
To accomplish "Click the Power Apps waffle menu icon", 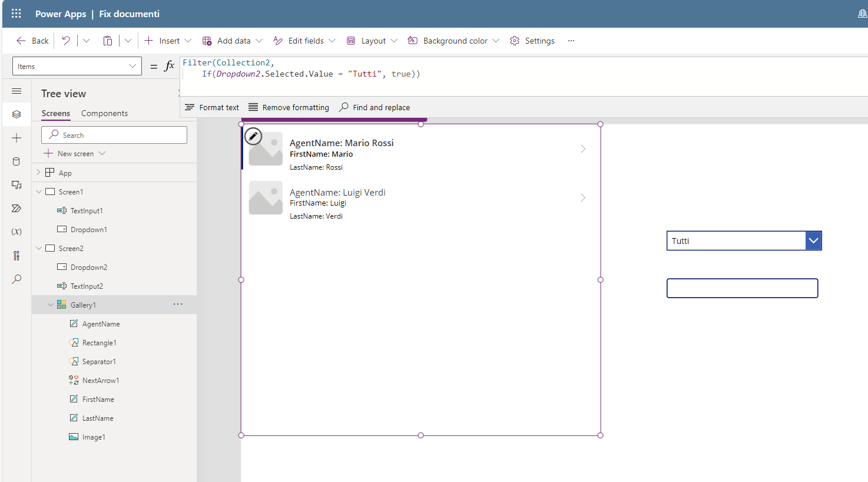I will coord(16,14).
